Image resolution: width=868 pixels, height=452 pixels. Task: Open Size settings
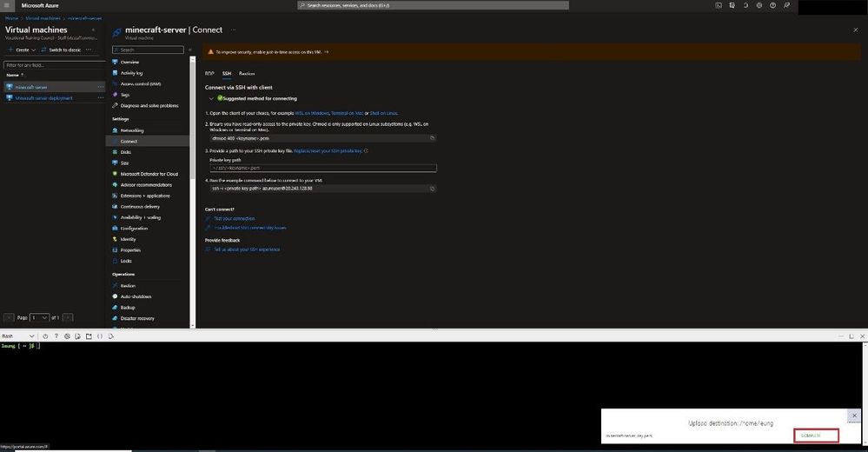124,163
